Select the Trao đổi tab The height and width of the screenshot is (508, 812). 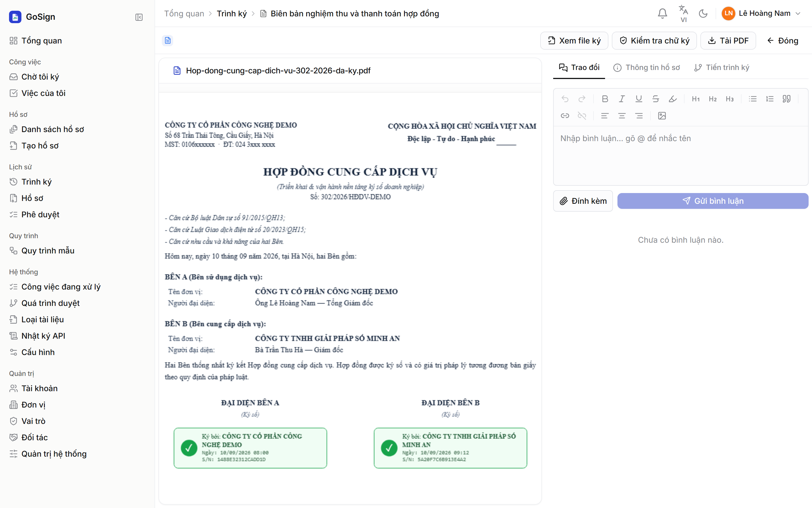click(579, 67)
